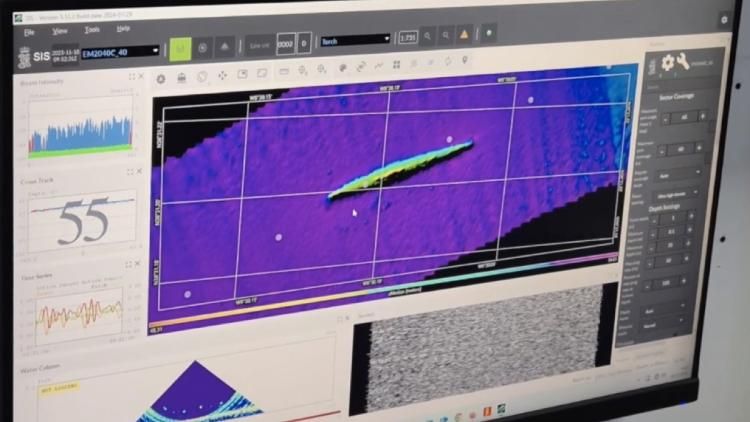Click the 0002 line counter field
The image size is (750, 422).
(x=284, y=43)
